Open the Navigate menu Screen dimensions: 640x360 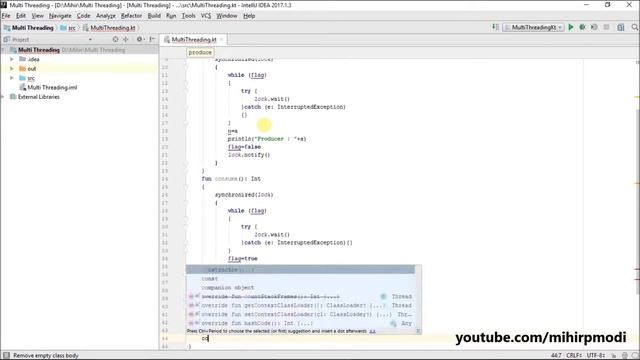(60, 16)
